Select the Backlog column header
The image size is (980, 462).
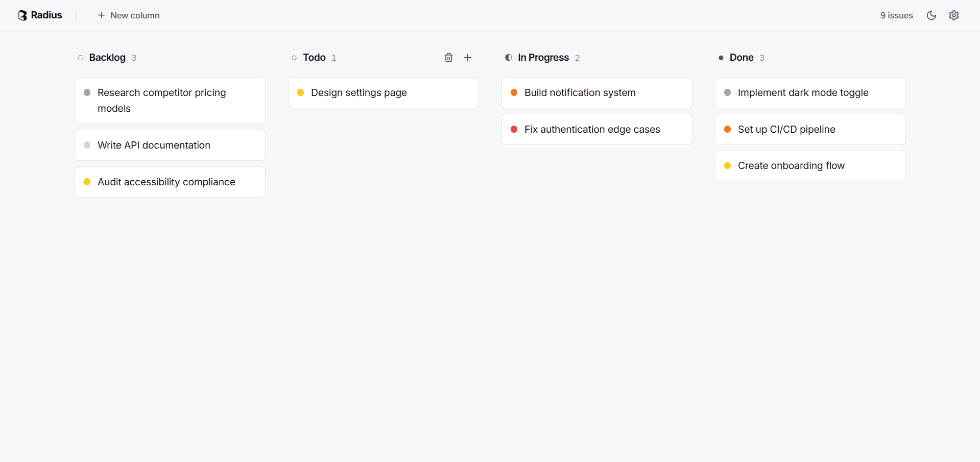107,57
